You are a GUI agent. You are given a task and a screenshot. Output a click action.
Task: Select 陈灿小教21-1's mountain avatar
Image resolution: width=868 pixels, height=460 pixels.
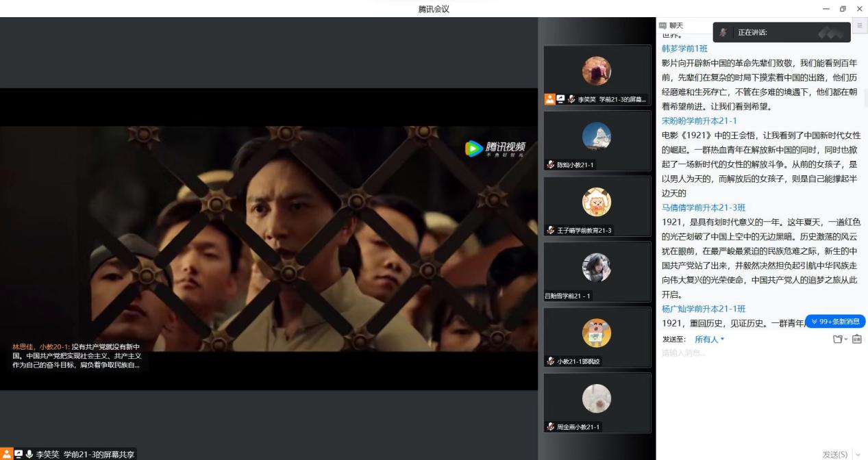pos(597,136)
